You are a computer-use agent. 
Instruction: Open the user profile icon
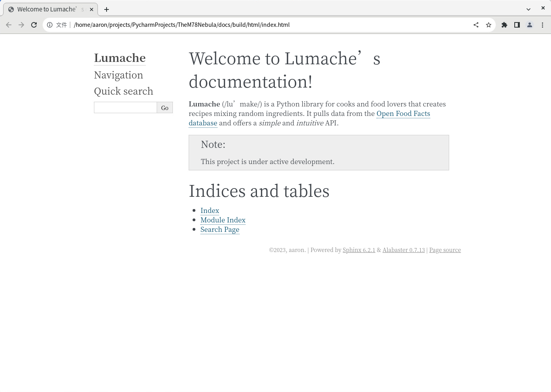point(530,25)
